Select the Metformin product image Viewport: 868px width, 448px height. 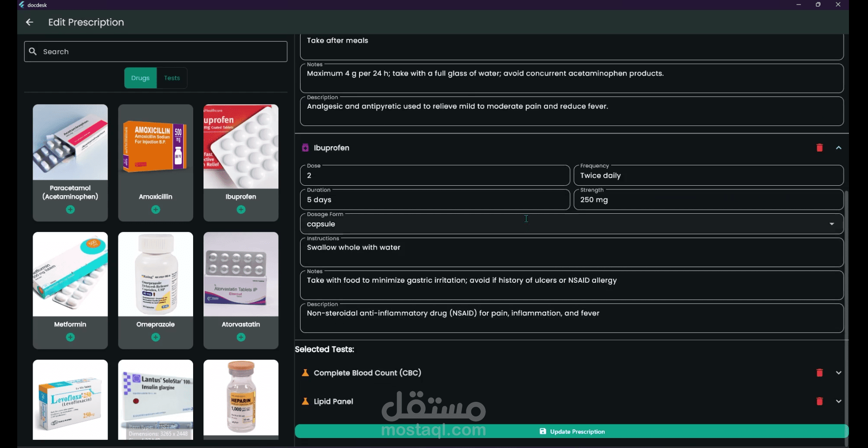point(70,274)
